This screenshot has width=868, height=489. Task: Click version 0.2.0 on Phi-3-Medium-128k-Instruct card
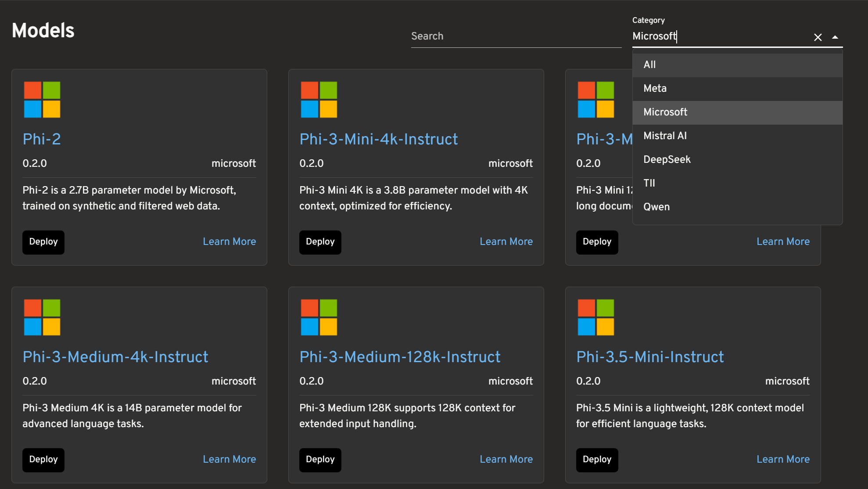pos(312,381)
